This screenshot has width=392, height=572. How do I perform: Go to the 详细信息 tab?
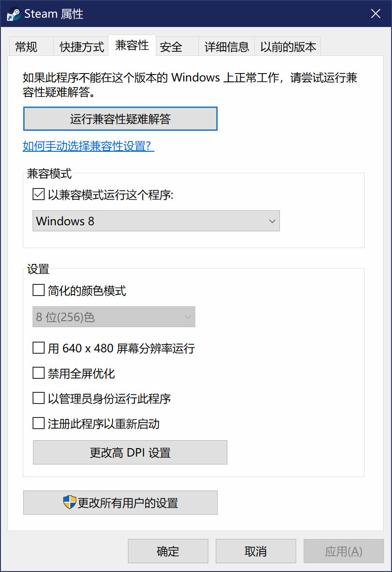(227, 47)
